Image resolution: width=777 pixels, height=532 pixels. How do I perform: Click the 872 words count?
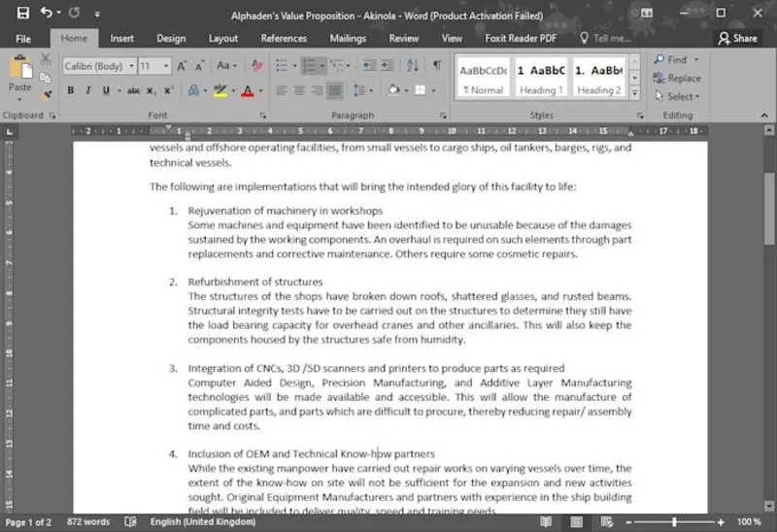click(x=88, y=521)
